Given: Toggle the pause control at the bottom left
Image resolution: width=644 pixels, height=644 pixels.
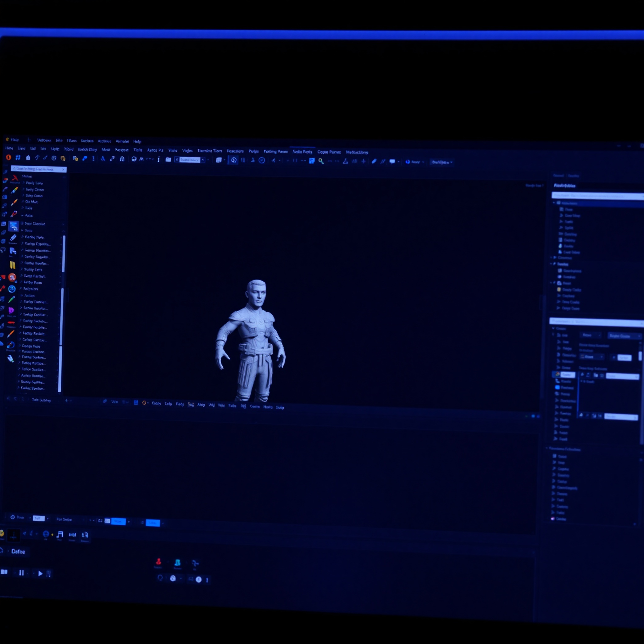Looking at the screenshot, I should pos(22,573).
